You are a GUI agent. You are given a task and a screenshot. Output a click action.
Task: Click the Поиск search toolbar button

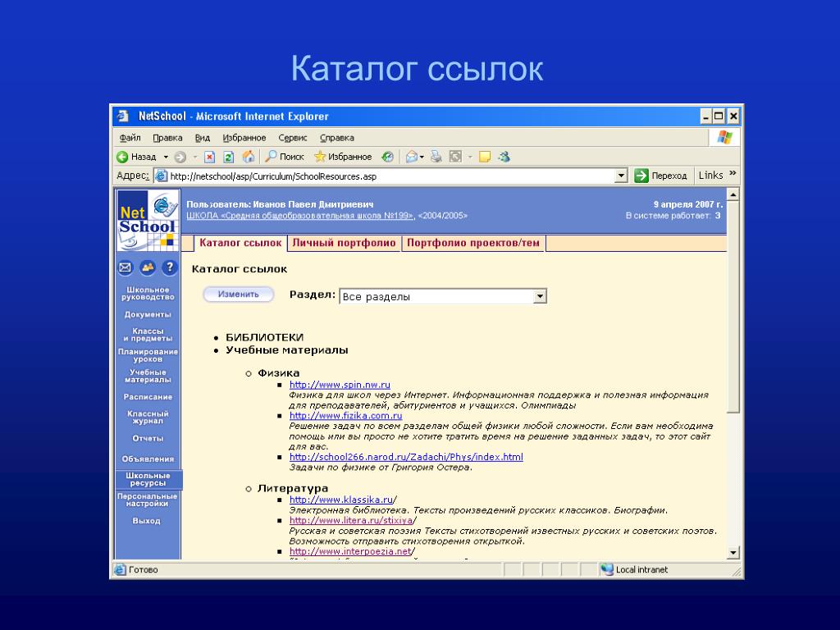pos(285,157)
